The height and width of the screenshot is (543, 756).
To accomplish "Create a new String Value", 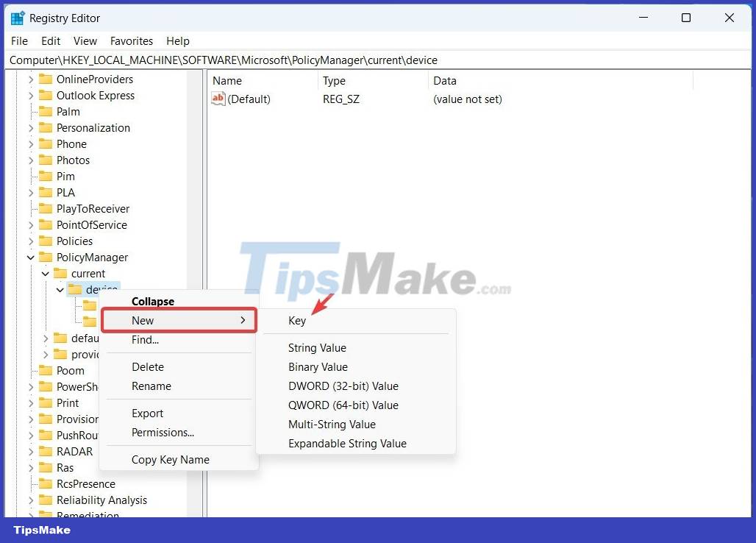I will pyautogui.click(x=356, y=348).
